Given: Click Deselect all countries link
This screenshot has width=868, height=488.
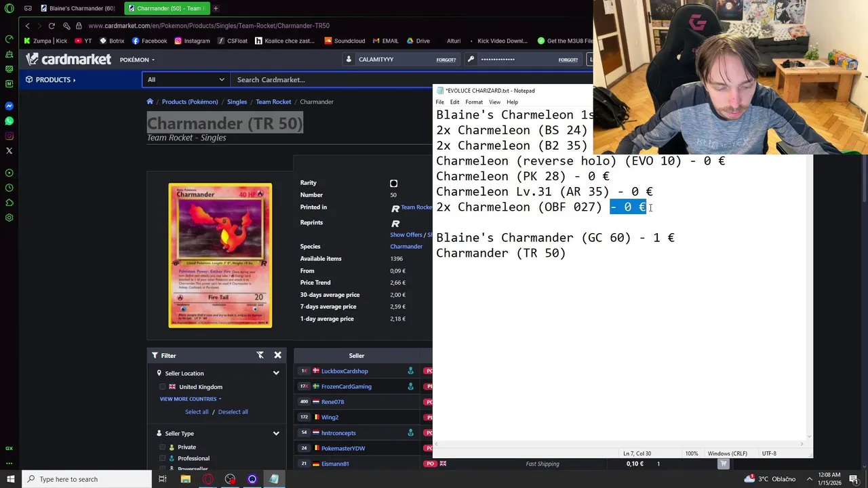Looking at the screenshot, I should pyautogui.click(x=233, y=412).
